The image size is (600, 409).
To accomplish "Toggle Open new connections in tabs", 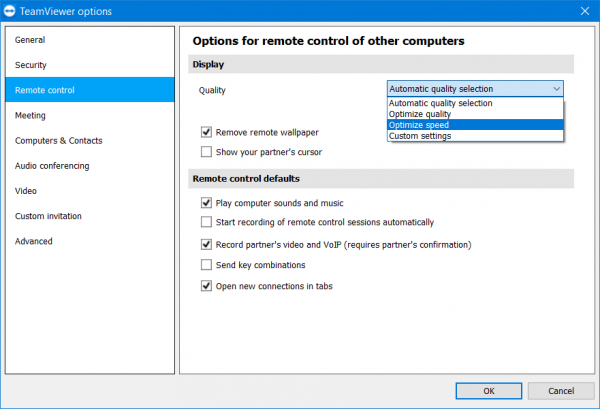I will [206, 286].
